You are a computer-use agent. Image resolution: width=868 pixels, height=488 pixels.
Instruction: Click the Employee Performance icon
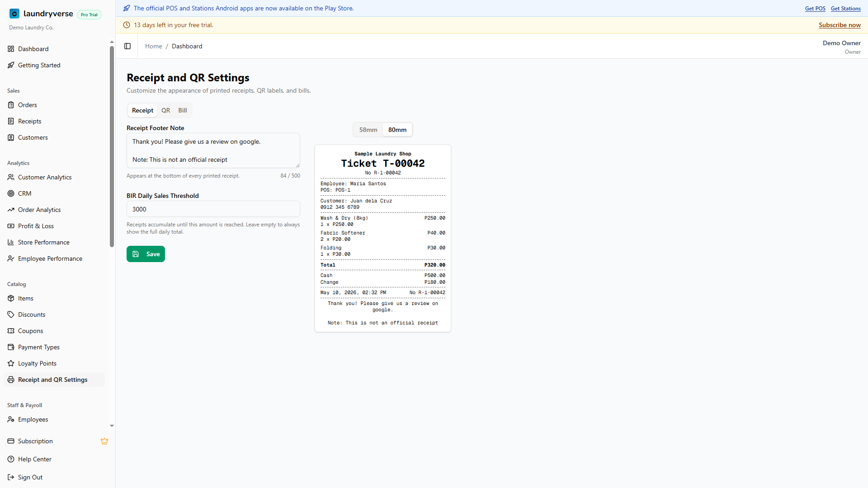(11, 258)
